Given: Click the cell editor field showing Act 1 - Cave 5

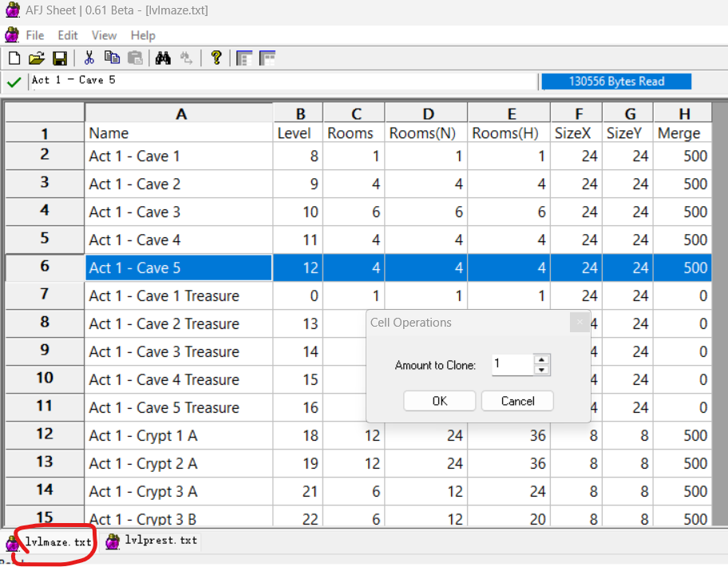Looking at the screenshot, I should click(283, 81).
